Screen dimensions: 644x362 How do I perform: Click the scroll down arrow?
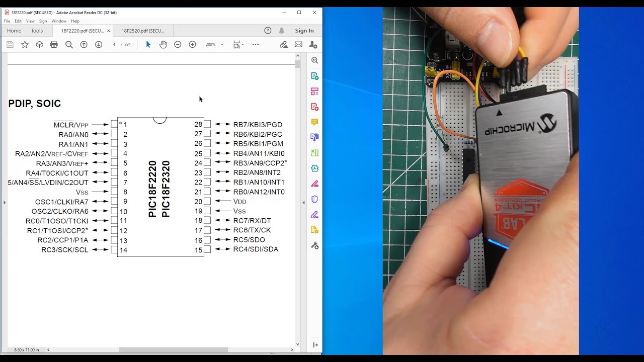(298, 344)
